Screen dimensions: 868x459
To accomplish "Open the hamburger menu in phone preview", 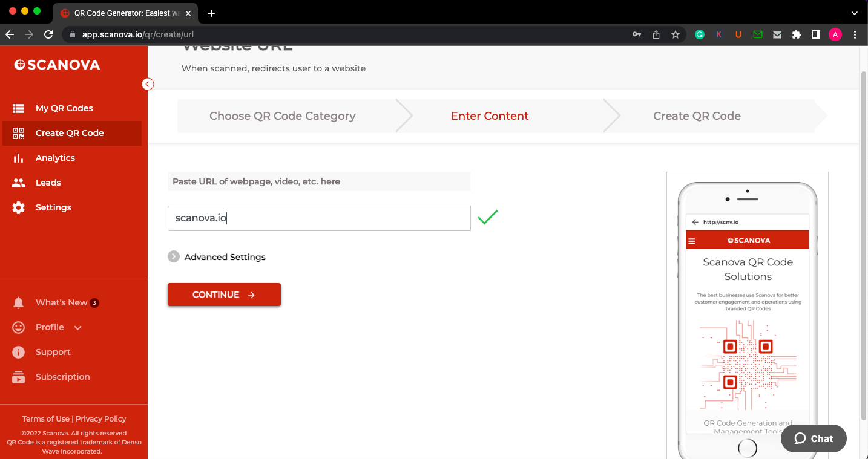I will (x=692, y=241).
